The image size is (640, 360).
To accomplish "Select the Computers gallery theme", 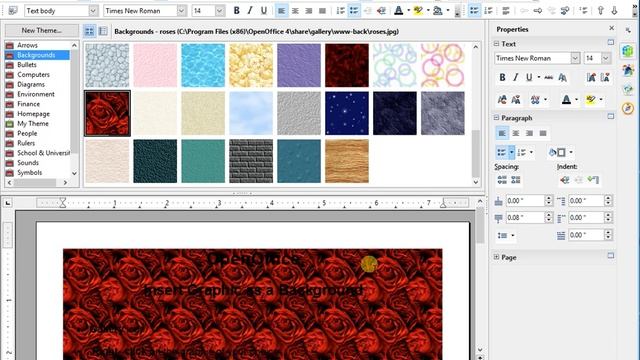I will coord(33,74).
